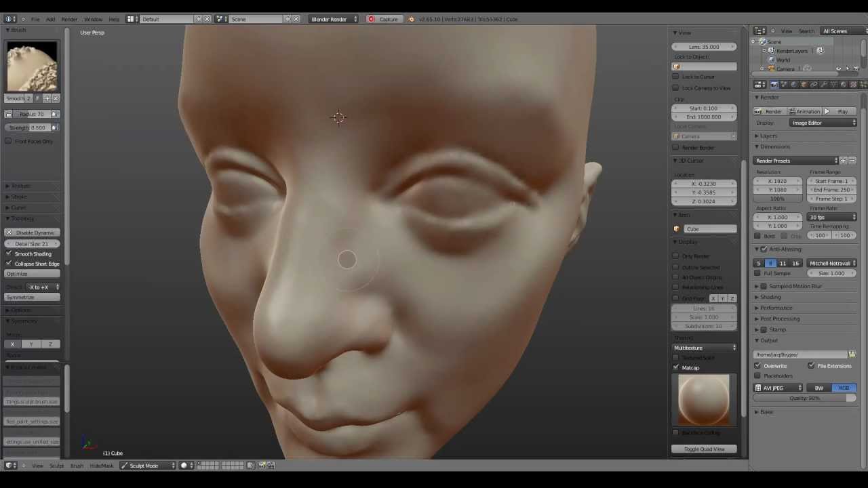Adjust the Lens 35.000 field

coord(704,47)
